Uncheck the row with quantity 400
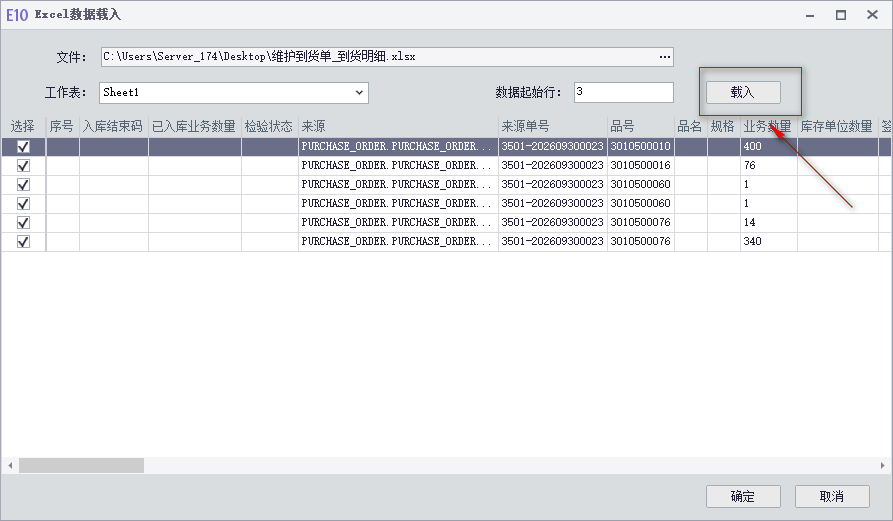This screenshot has width=893, height=521. 23,146
